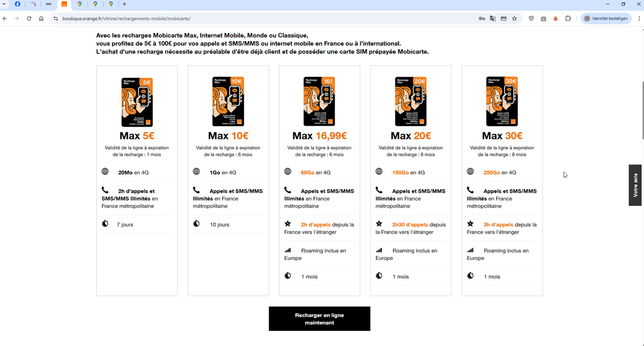Open saved payment methods card icon
The image size is (644, 346).
(504, 19)
